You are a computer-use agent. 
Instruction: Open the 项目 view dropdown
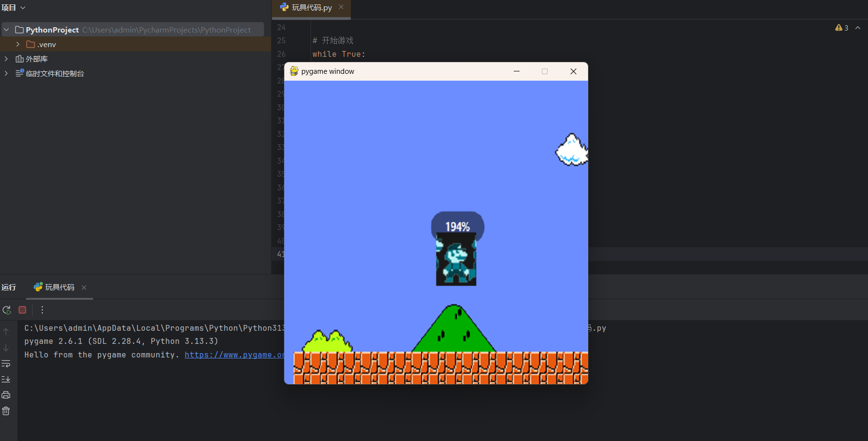(13, 7)
